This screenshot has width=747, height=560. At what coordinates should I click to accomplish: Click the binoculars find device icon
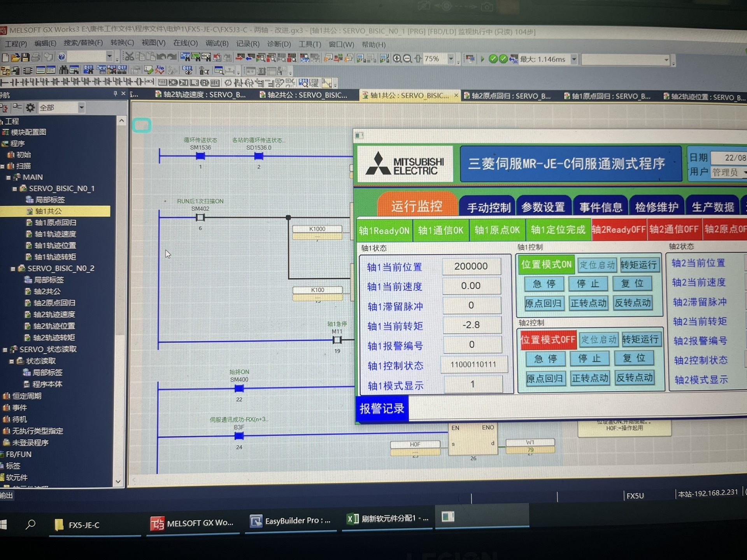(64, 70)
